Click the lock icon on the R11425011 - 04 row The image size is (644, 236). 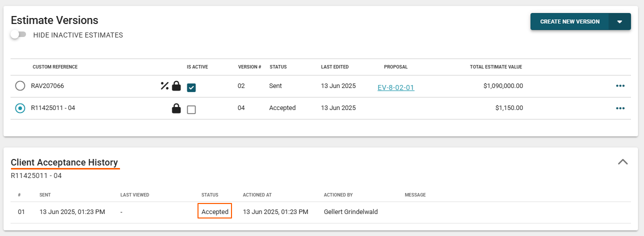176,108
